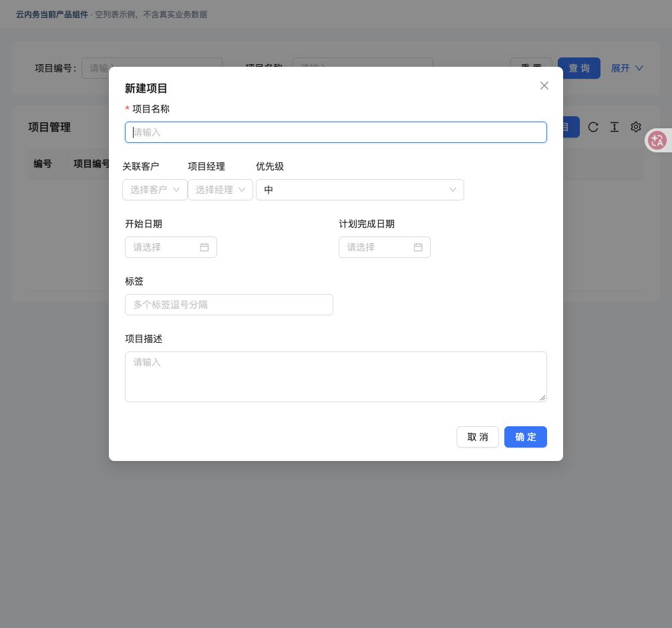Viewport: 672px width, 628px height.
Task: Click into the 项目描述 textarea
Action: tap(335, 377)
